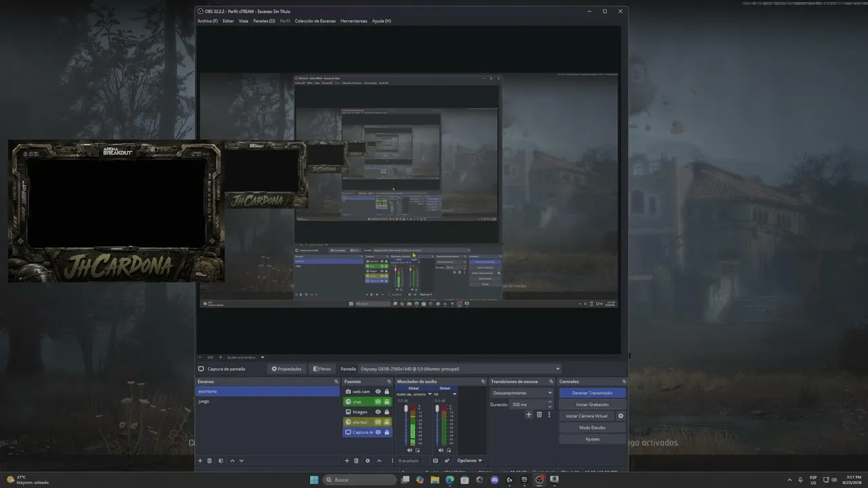Hide the alertas source
This screenshot has height=488, width=868.
378,422
